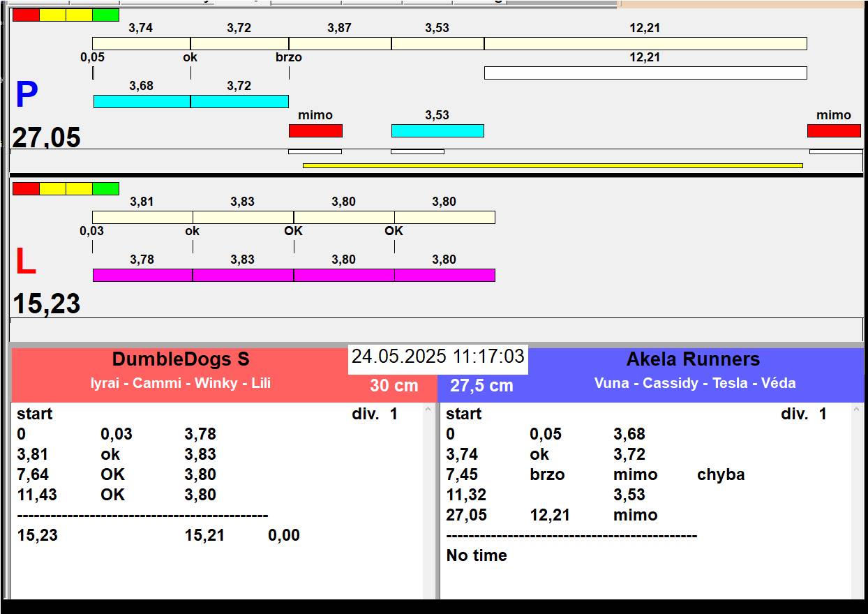Select the beige 3,81 segment in lane L
The height and width of the screenshot is (614, 868).
click(x=143, y=217)
